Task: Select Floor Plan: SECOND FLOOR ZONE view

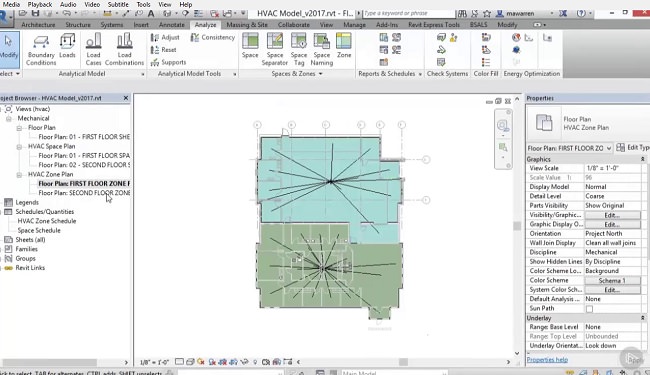Action: 84,193
